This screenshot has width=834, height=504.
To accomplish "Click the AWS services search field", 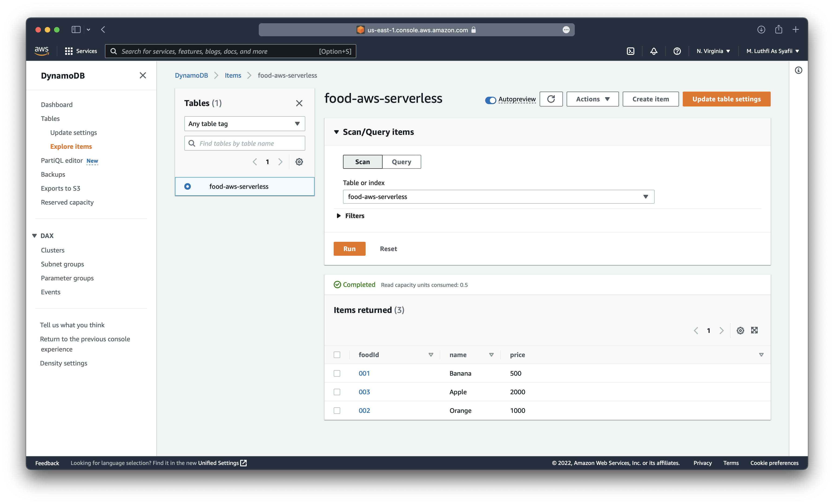I will pyautogui.click(x=230, y=51).
